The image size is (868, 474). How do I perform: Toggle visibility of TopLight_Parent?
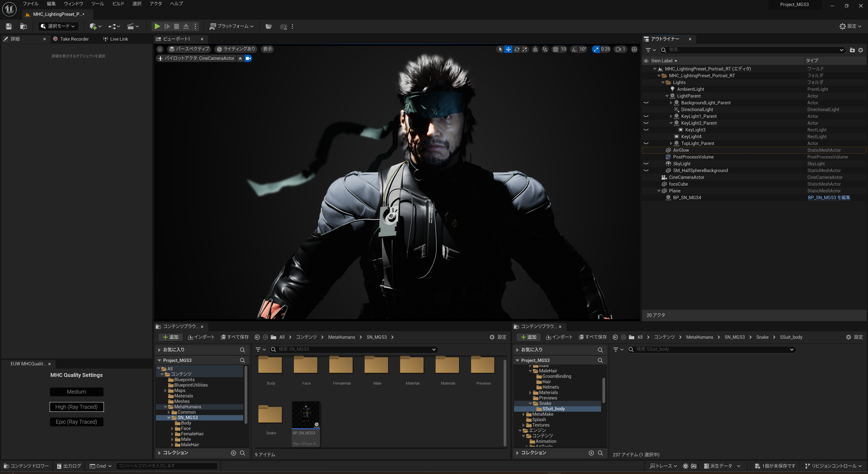pyautogui.click(x=646, y=143)
